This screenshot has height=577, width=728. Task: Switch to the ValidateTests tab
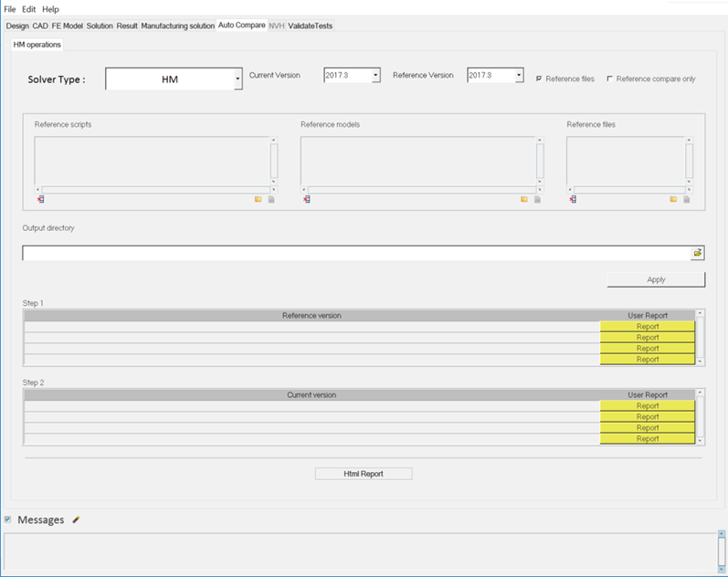click(311, 26)
